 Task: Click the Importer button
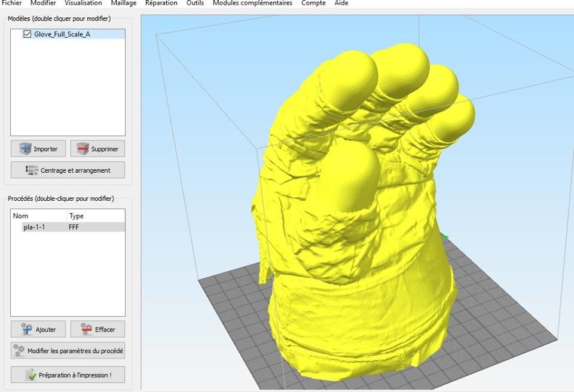(38, 149)
